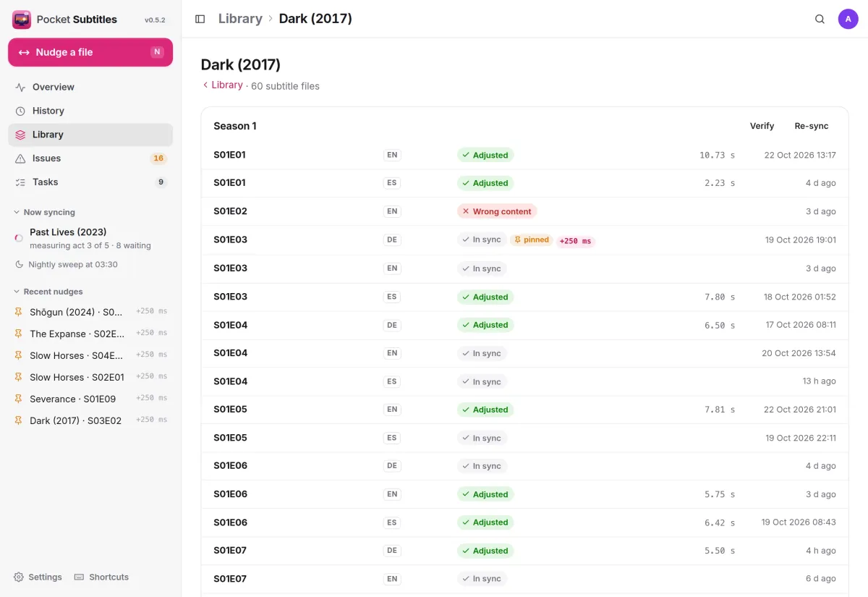Viewport: 868px width, 597px height.
Task: Toggle the sidebar panel icon
Action: 200,19
